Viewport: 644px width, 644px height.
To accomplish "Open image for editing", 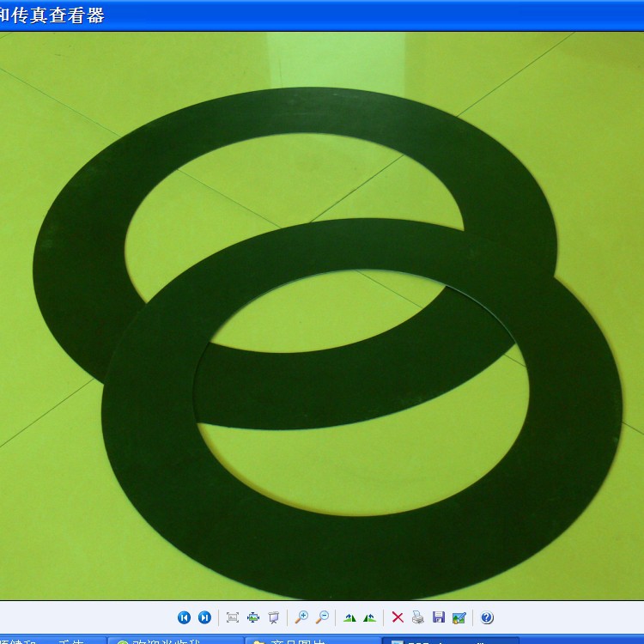I will (x=459, y=617).
